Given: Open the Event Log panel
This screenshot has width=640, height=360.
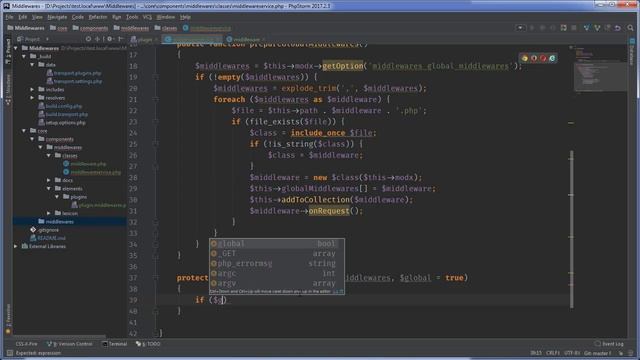Looking at the screenshot, I should click(x=609, y=344).
